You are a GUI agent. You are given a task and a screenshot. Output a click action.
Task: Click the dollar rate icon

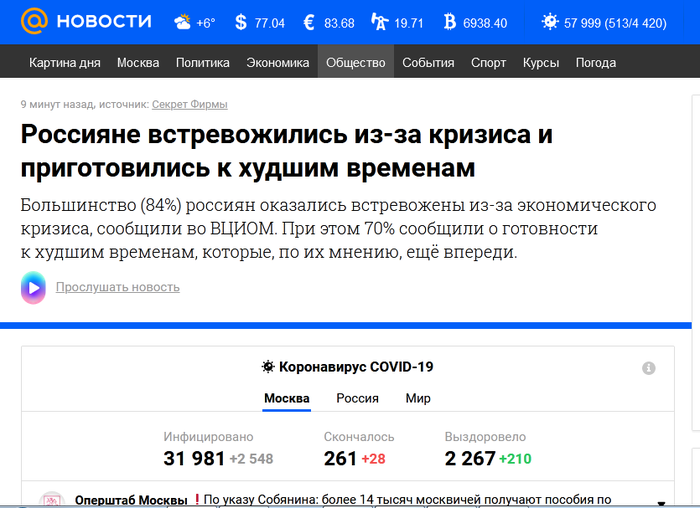pos(241,22)
